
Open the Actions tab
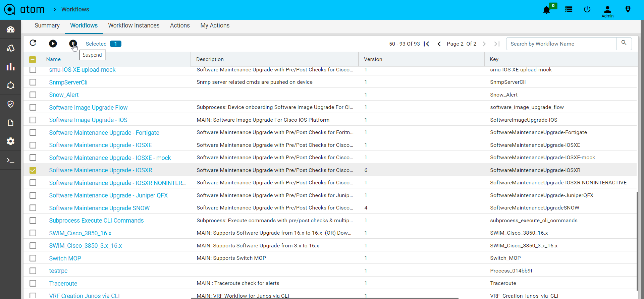click(x=180, y=25)
